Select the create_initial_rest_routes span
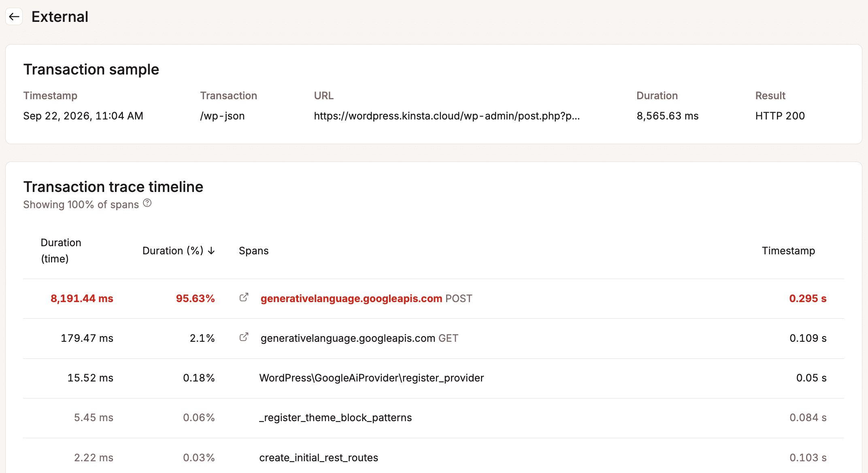Image resolution: width=868 pixels, height=473 pixels. click(319, 458)
